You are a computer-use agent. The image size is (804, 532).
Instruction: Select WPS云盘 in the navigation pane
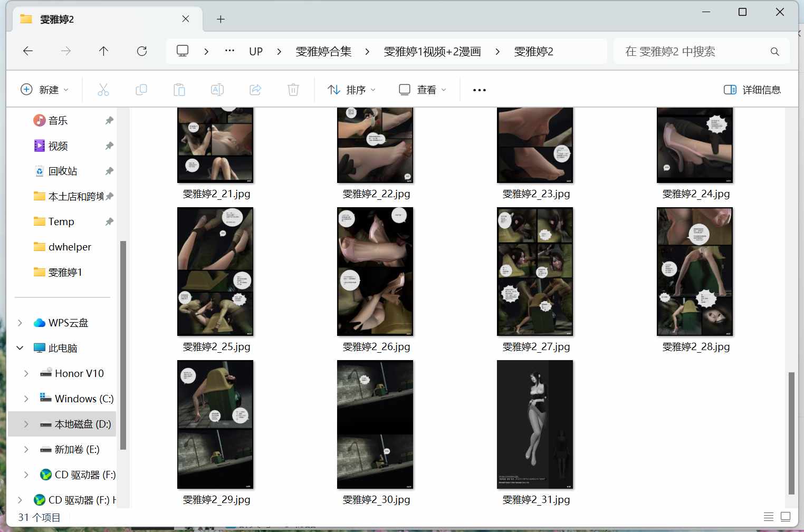[68, 323]
